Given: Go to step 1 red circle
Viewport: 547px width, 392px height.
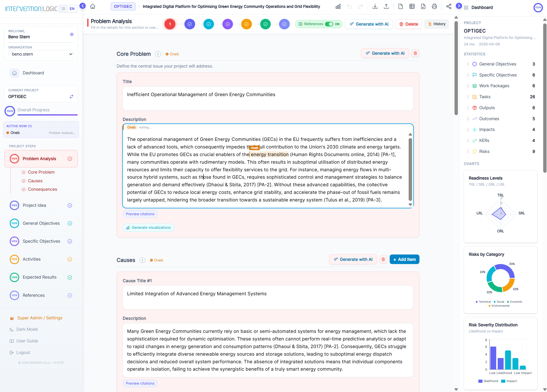Looking at the screenshot, I should point(170,24).
